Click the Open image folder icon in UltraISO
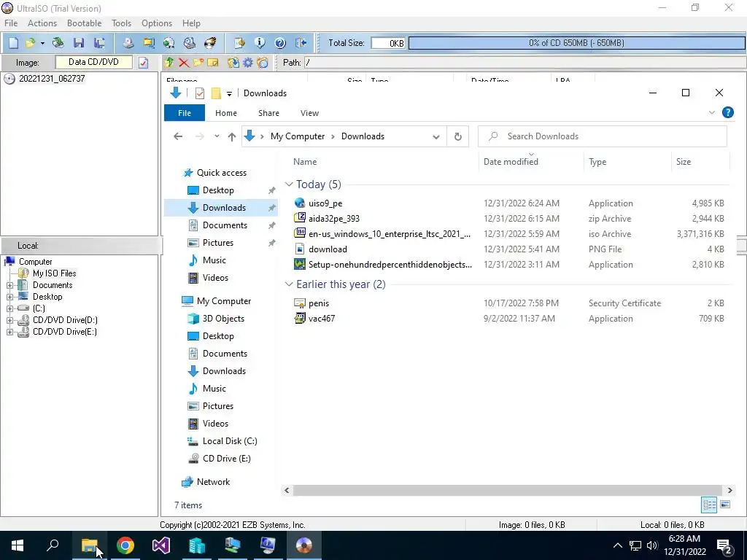 coord(30,43)
